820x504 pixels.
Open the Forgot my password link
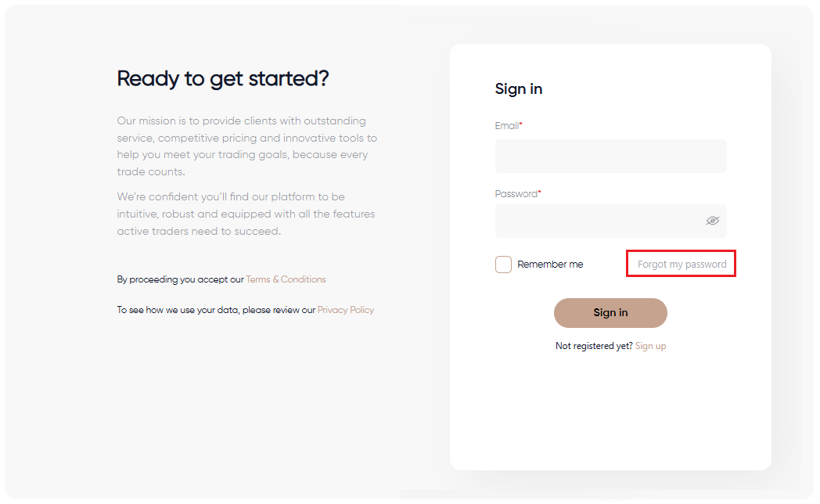[682, 264]
